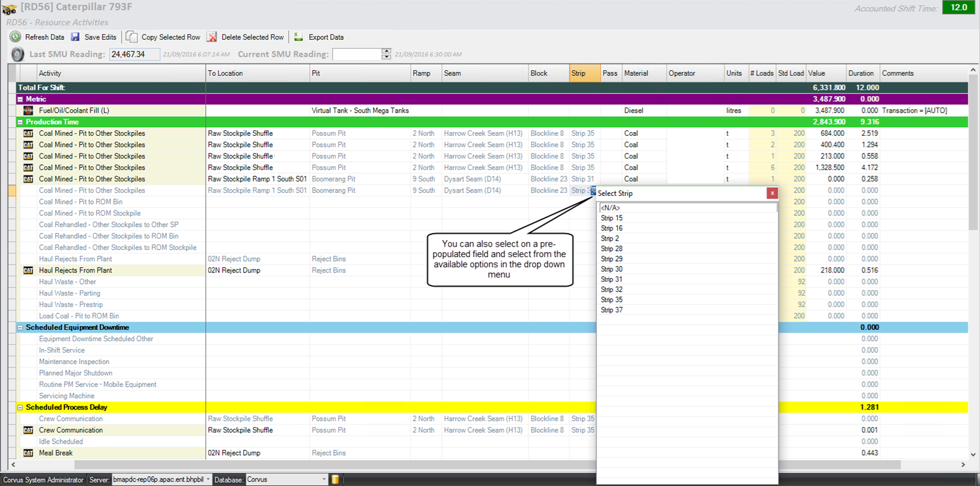Click the vertical scrollbar's down arrow
This screenshot has height=486, width=980.
(973, 454)
